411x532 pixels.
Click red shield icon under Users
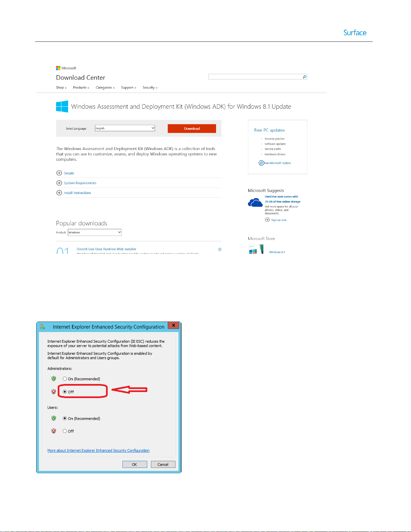point(54,431)
